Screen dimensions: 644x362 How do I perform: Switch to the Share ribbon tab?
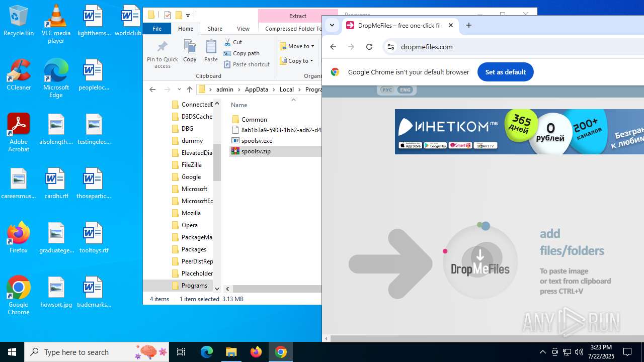[x=215, y=29]
